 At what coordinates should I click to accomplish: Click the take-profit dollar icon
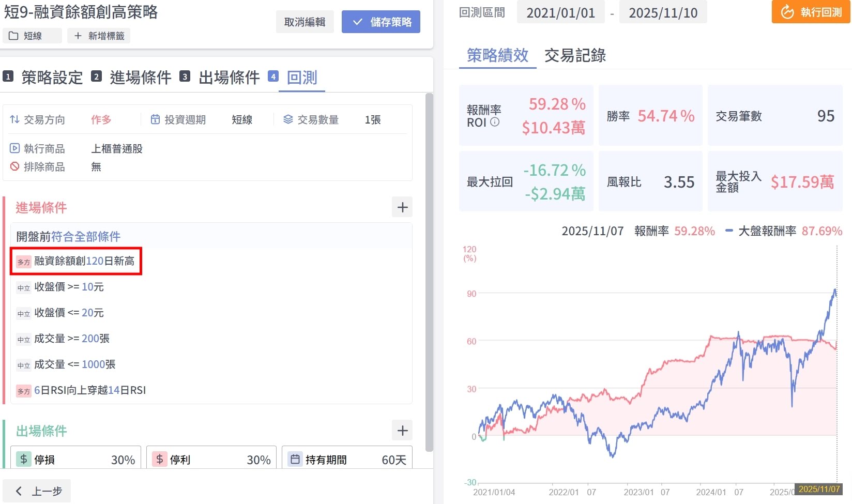(160, 459)
